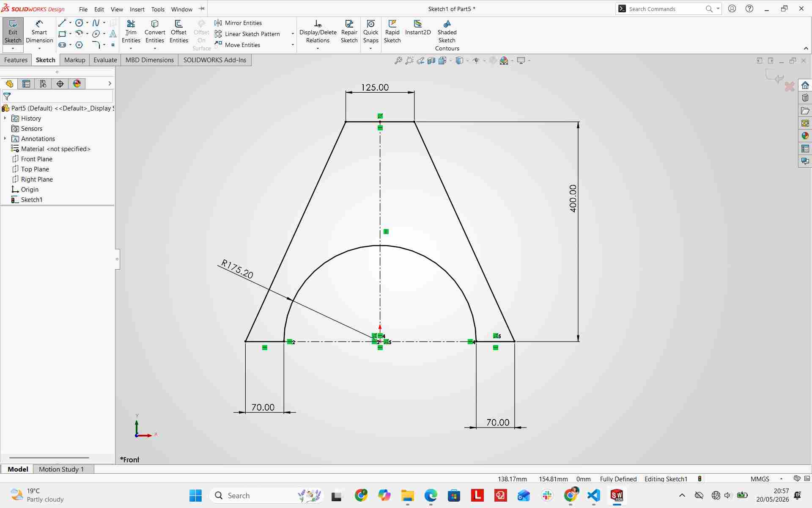Switch to the Evaluate tab

(x=105, y=60)
